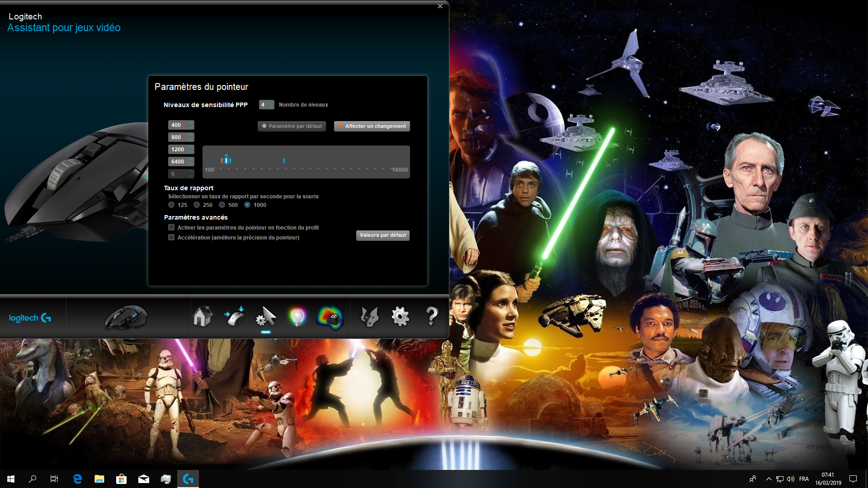868x488 pixels.
Task: Click the disabled 0 DPI field
Action: pyautogui.click(x=181, y=174)
